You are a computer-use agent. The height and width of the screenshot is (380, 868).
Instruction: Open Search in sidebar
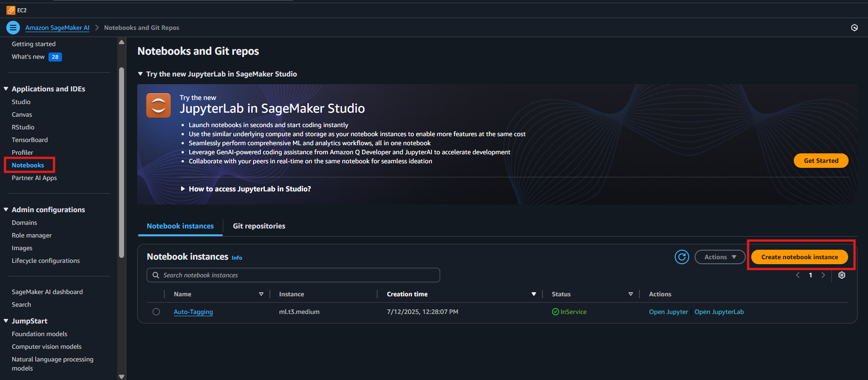point(21,304)
